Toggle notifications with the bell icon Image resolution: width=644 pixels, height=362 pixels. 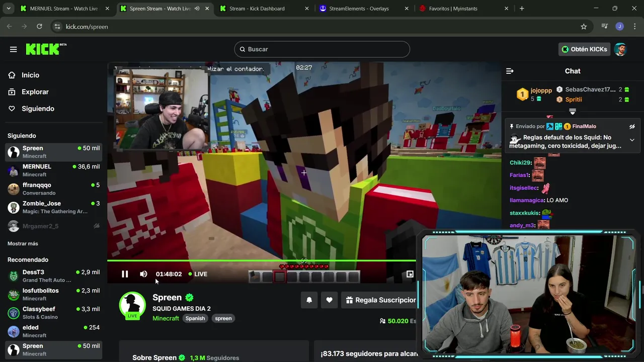[309, 300]
